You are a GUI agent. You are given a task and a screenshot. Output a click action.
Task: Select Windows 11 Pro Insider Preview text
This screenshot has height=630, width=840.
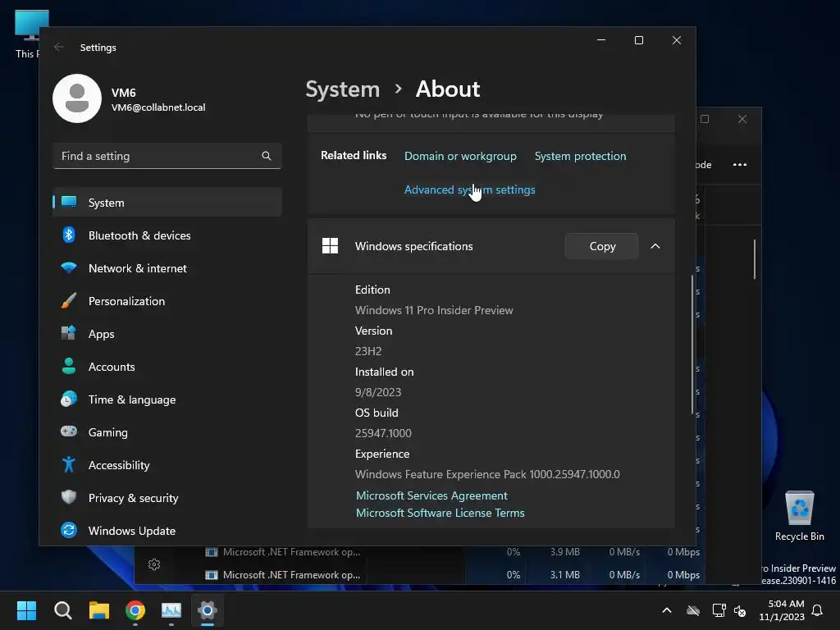[x=434, y=310]
